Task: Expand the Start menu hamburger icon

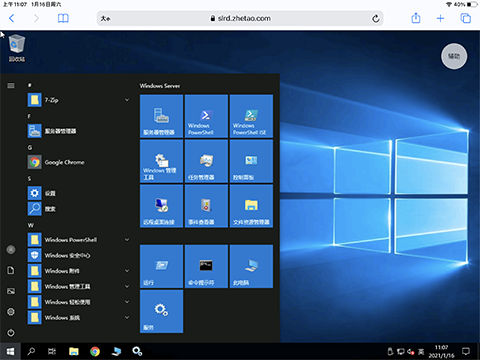Action: (x=11, y=86)
